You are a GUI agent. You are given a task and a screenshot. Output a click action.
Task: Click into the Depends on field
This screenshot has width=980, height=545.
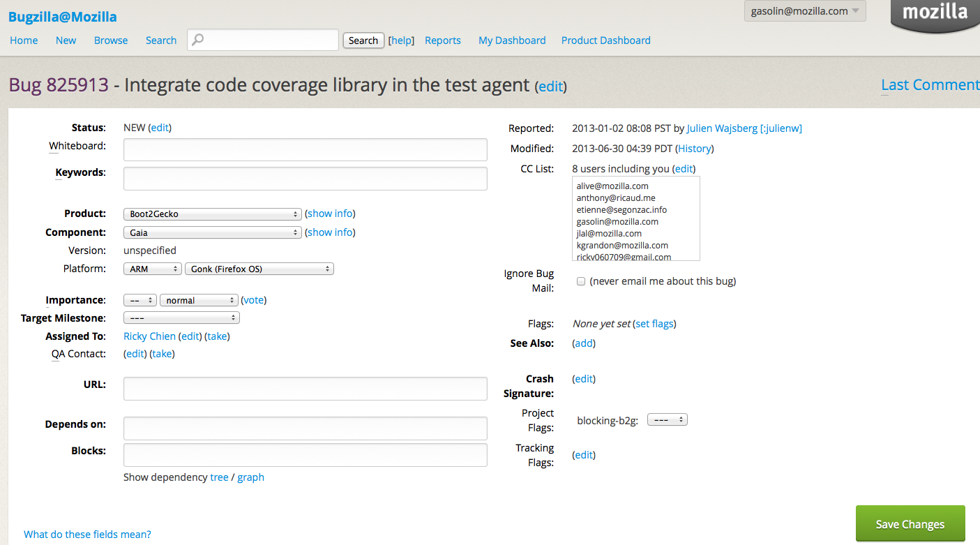pos(305,428)
